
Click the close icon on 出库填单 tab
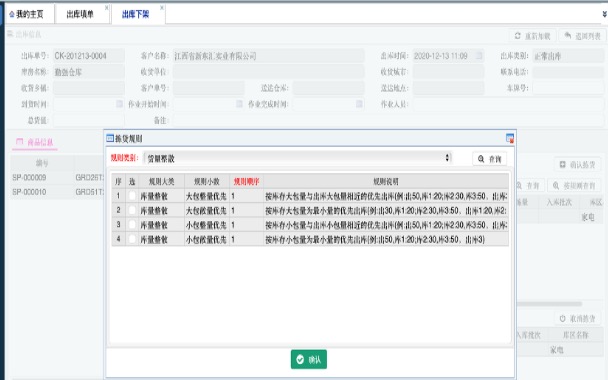pos(107,8)
